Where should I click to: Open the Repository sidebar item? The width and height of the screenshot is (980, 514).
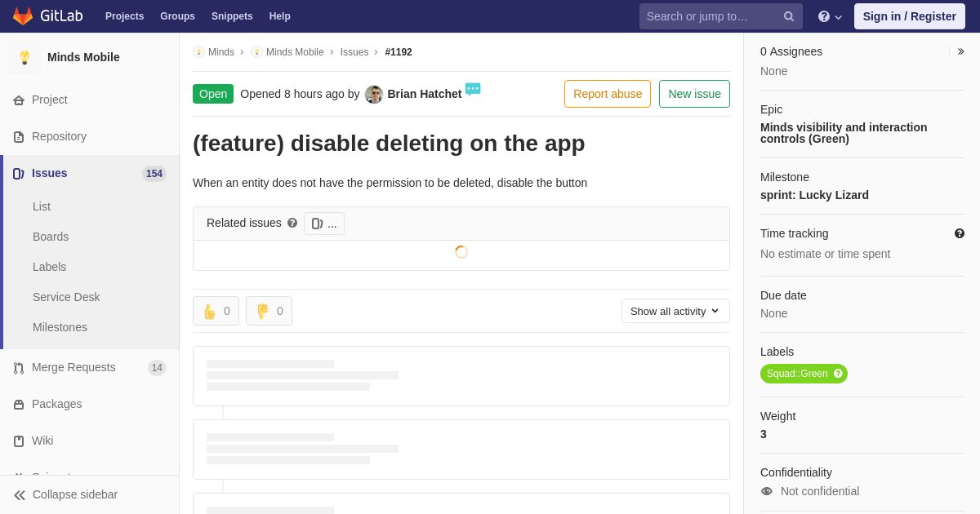(x=90, y=137)
